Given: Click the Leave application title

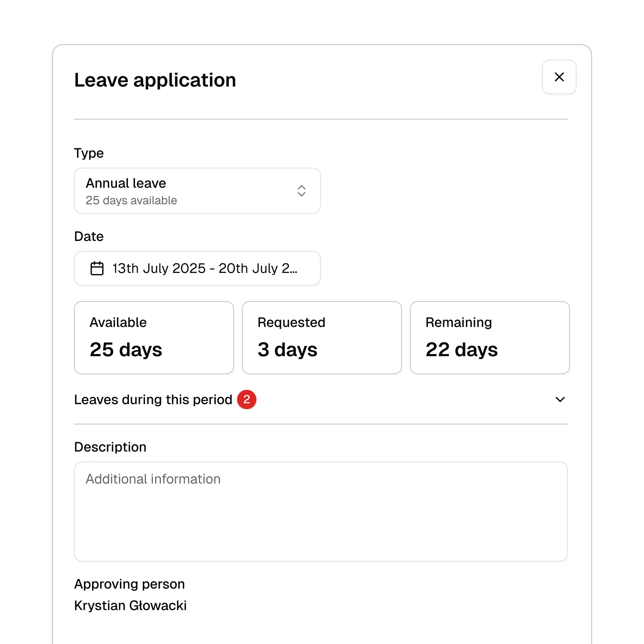Looking at the screenshot, I should coord(155,80).
